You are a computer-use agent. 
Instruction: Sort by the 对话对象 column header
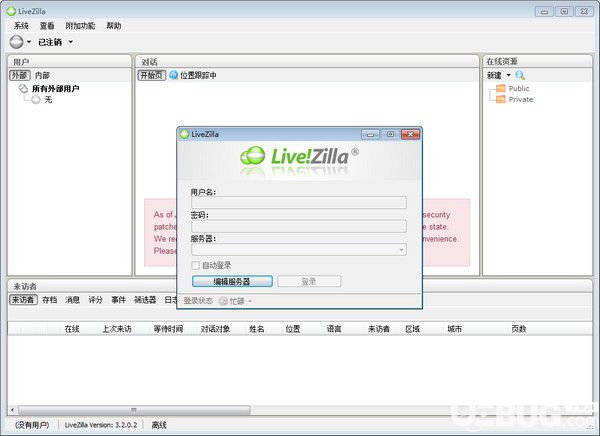pyautogui.click(x=215, y=329)
